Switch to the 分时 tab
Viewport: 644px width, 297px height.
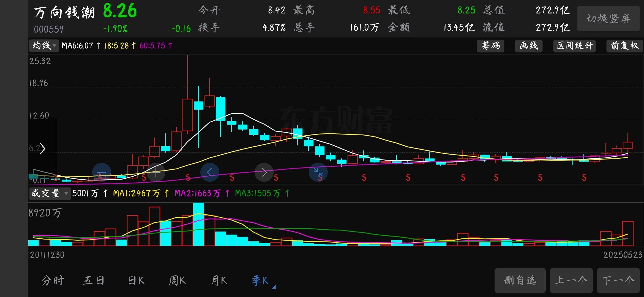pyautogui.click(x=53, y=280)
